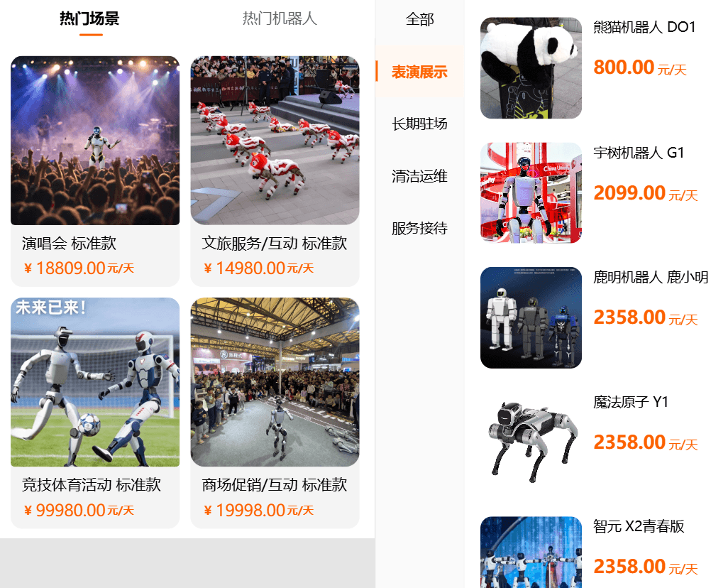Select the 表演展示 category

point(420,72)
